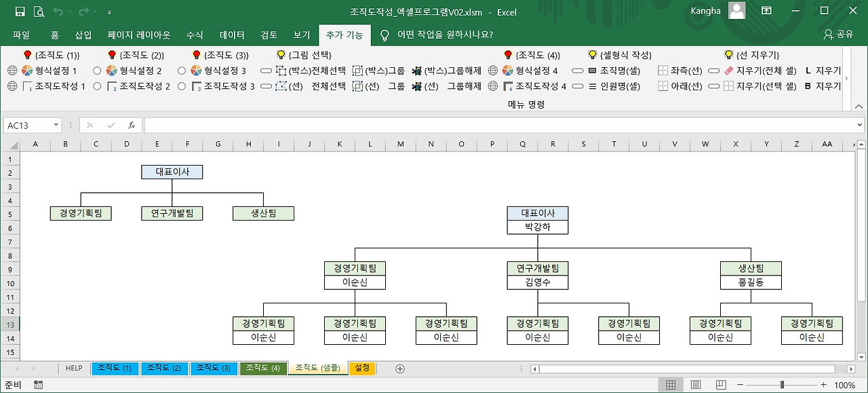
Task: Apply 인원명(셀) cell format
Action: click(x=614, y=86)
